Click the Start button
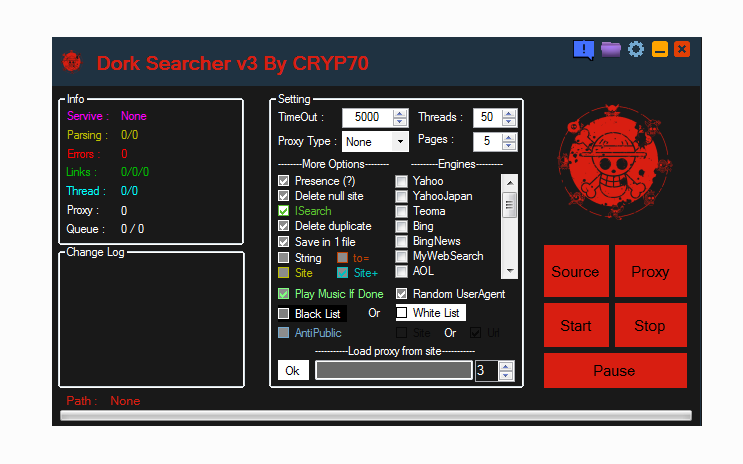 point(576,325)
